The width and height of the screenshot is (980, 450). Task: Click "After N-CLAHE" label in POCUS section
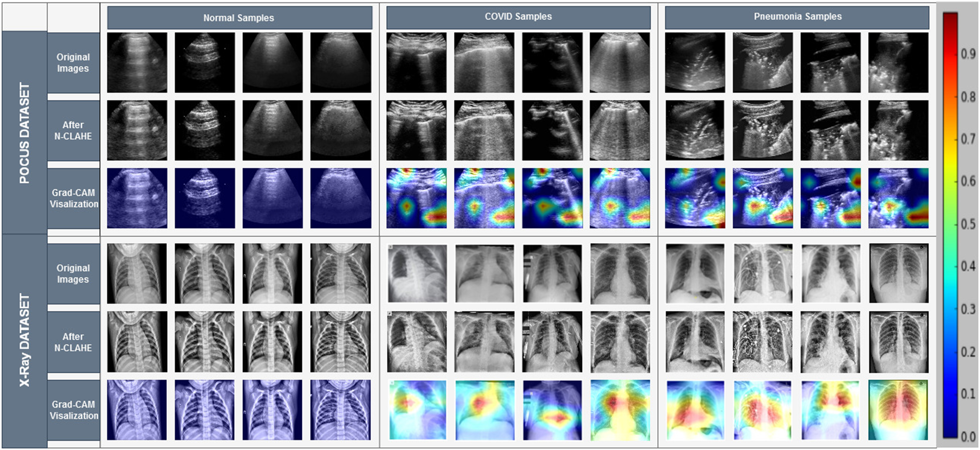point(73,130)
